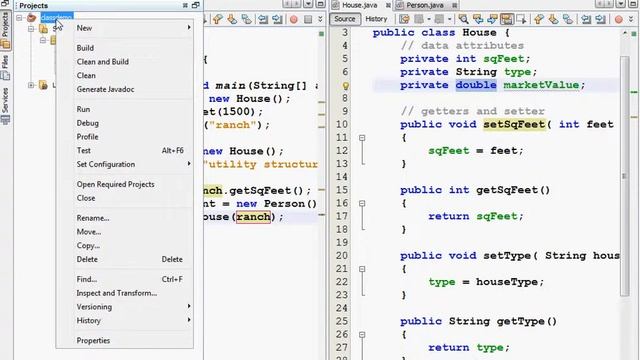Collapse the classdemo project node
Screen dimensions: 640x360
[19, 18]
